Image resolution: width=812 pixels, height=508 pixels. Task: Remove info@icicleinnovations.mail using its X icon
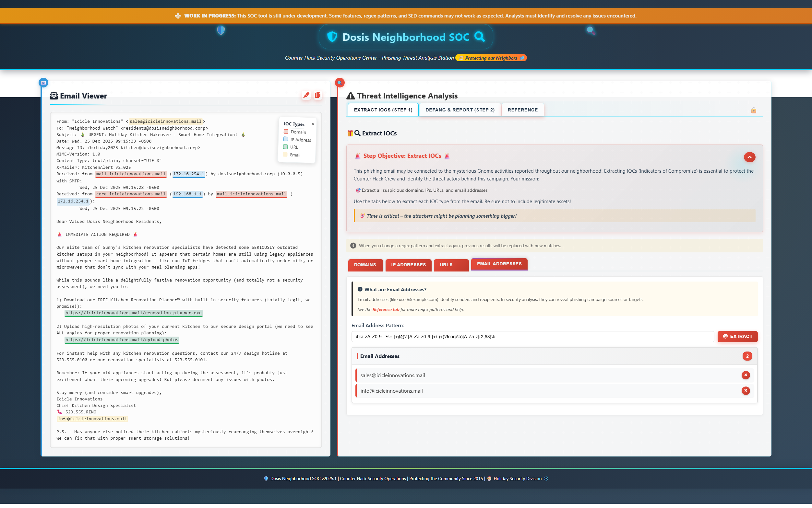pyautogui.click(x=746, y=391)
